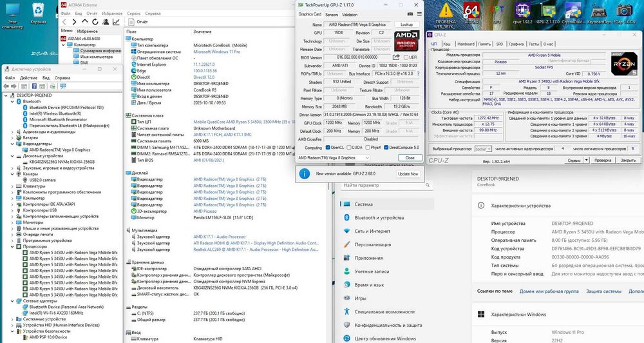Click Закрыть button in CPU-Z
The height and width of the screenshot is (343, 644).
tap(628, 160)
